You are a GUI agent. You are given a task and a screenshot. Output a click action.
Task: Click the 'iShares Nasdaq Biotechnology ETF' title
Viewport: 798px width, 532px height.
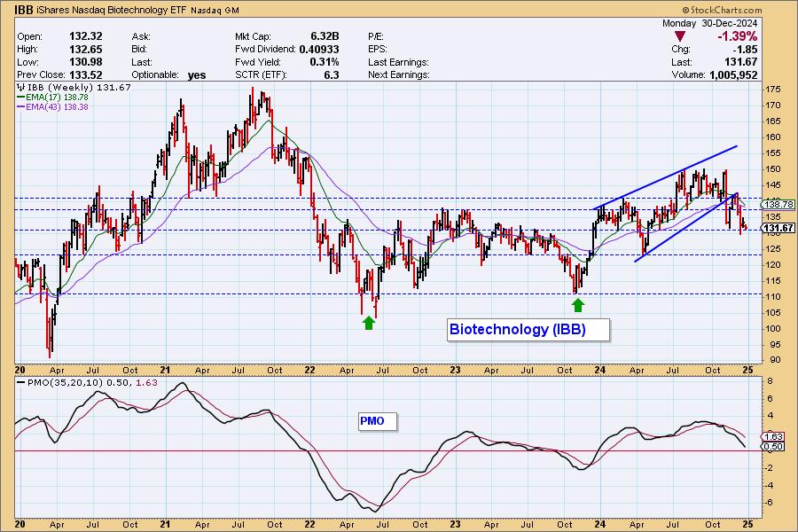(112, 10)
